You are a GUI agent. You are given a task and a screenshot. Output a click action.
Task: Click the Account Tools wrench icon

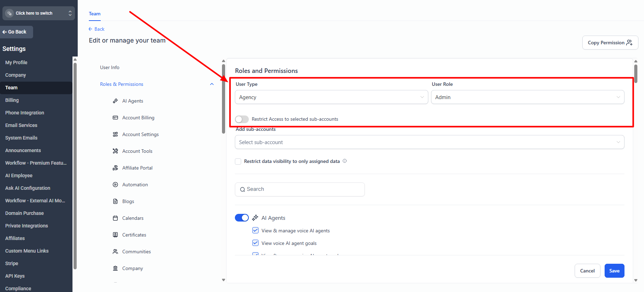click(x=115, y=151)
